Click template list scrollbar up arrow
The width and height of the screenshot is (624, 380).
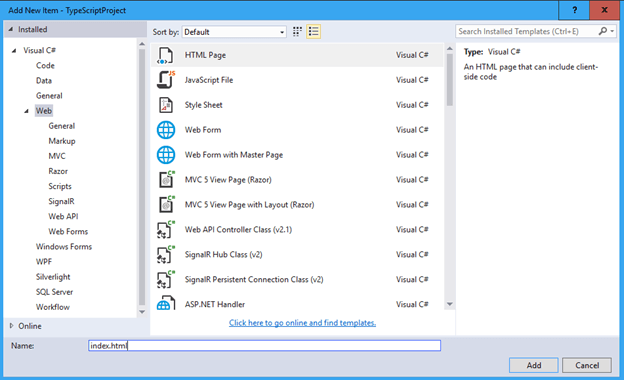coord(450,49)
